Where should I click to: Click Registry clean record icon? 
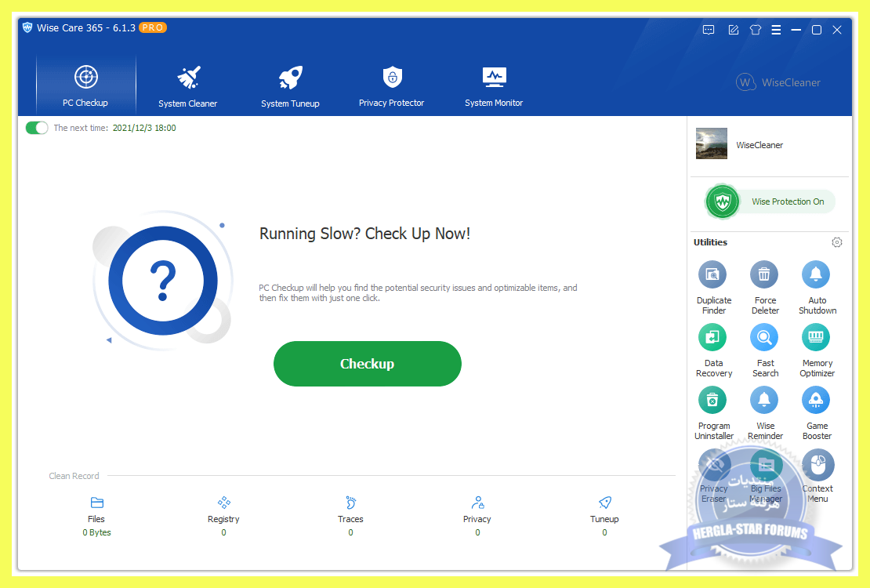[x=223, y=503]
